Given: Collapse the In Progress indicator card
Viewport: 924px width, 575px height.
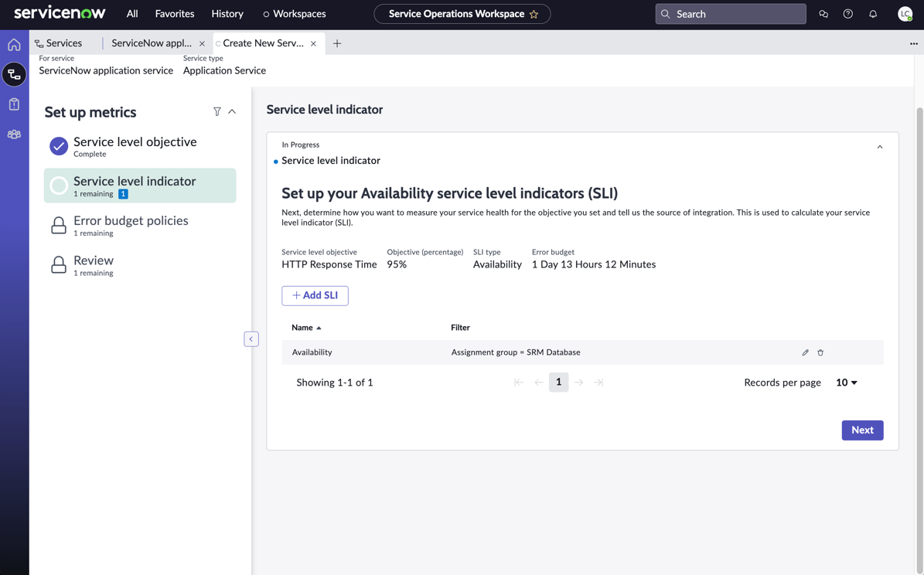Looking at the screenshot, I should coord(880,148).
